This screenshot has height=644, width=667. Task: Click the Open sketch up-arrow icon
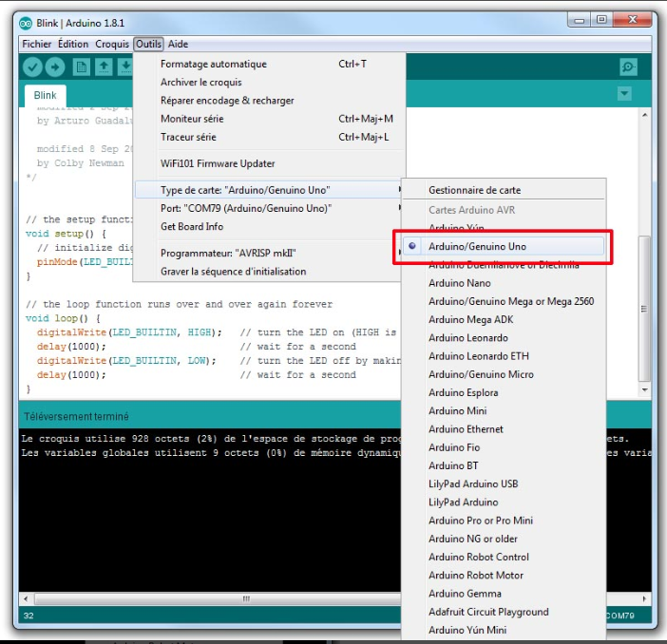(103, 66)
